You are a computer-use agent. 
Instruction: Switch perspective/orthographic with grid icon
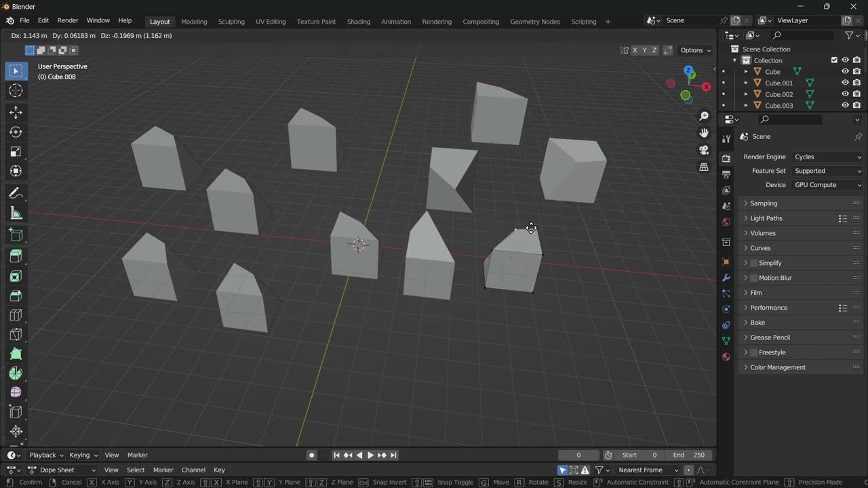(704, 167)
